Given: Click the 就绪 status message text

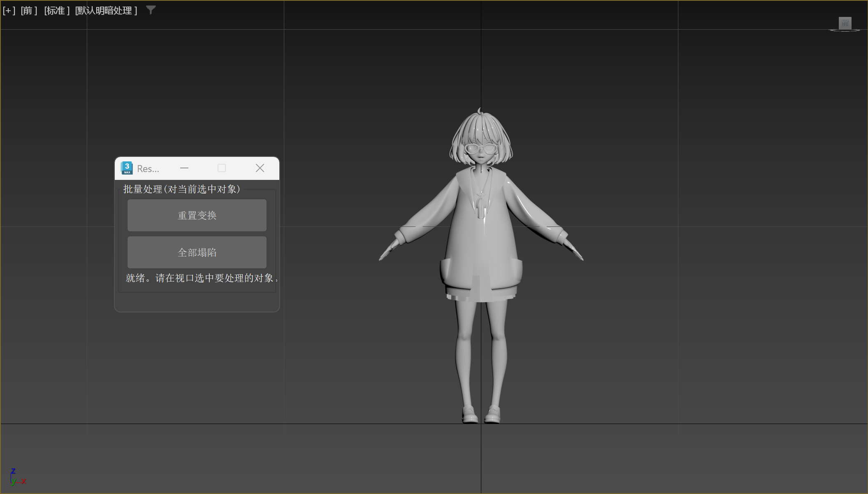Looking at the screenshot, I should pyautogui.click(x=202, y=278).
